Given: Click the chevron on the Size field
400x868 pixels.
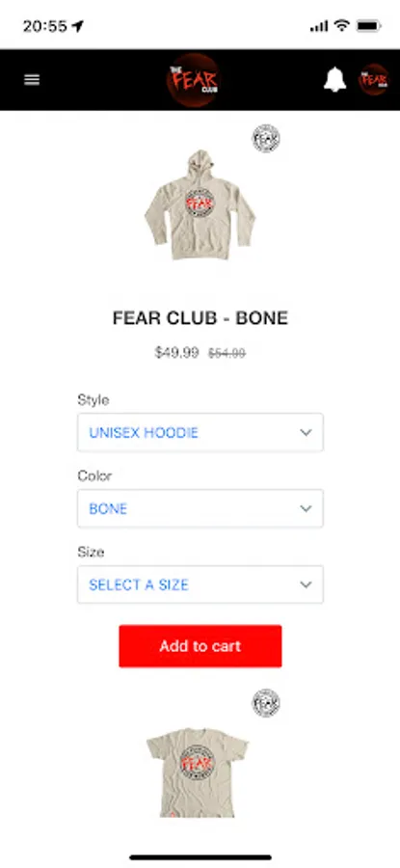Looking at the screenshot, I should point(306,584).
